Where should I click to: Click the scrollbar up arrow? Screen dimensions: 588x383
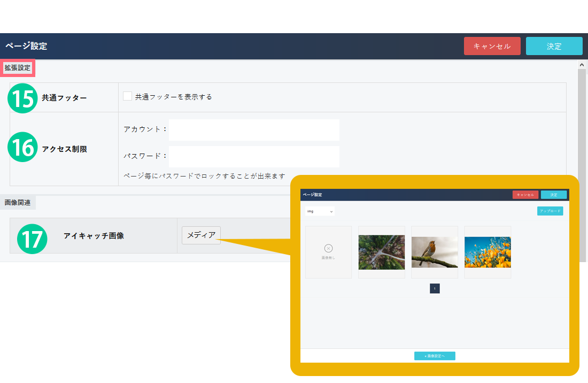coord(582,64)
